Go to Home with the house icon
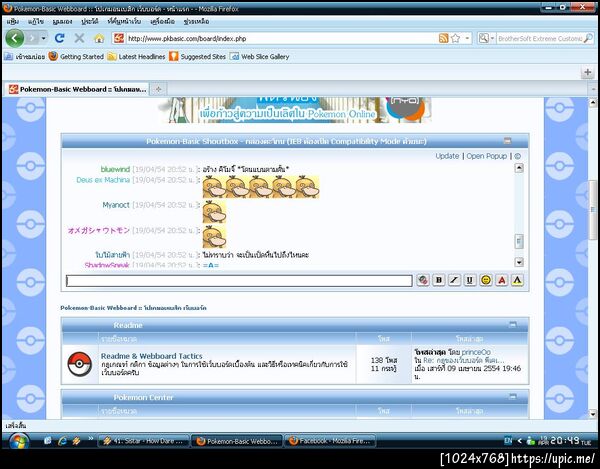The image size is (600, 469). 99,38
